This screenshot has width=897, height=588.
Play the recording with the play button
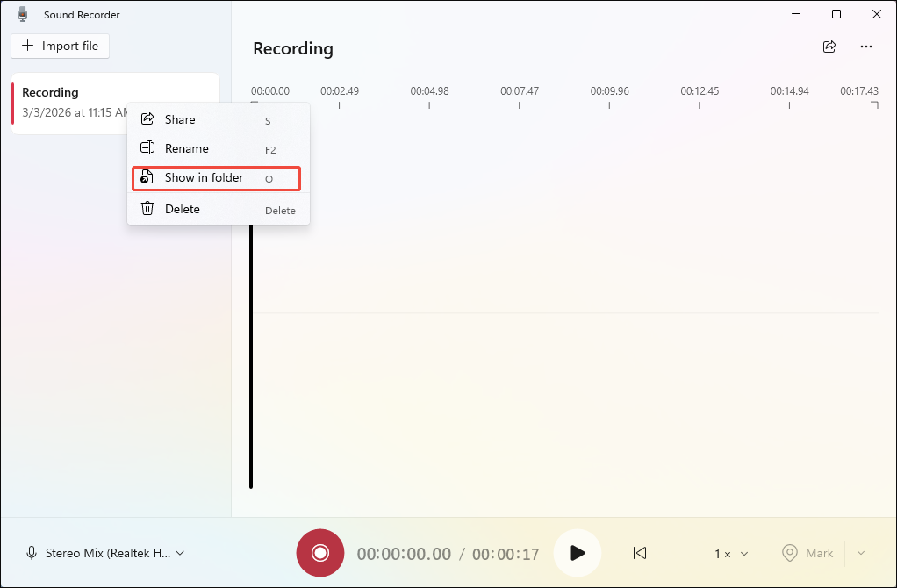point(577,553)
